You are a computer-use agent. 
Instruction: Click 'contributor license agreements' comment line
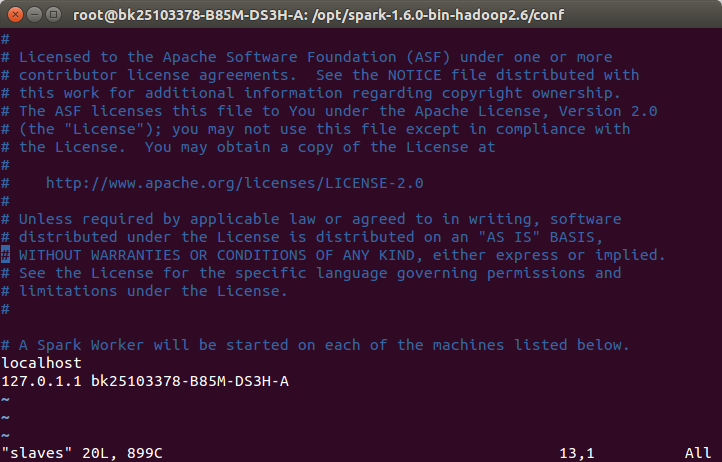(320, 75)
